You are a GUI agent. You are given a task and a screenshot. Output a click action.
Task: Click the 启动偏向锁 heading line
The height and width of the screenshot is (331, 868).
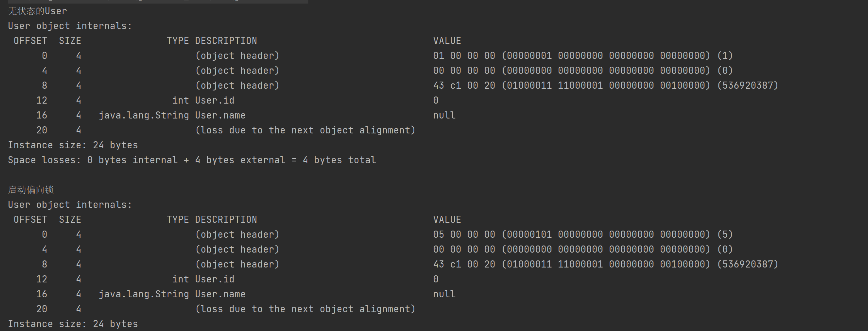pyautogui.click(x=31, y=190)
